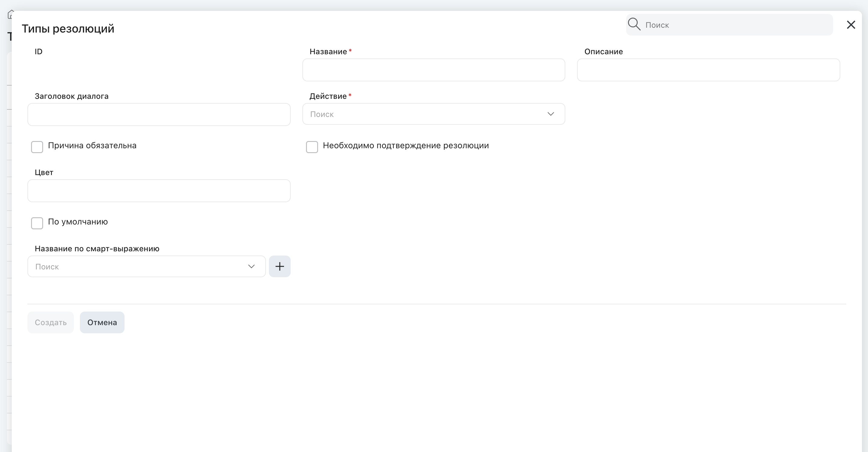Image resolution: width=868 pixels, height=452 pixels.
Task: Click the По умолчанию label text
Action: [x=78, y=221]
